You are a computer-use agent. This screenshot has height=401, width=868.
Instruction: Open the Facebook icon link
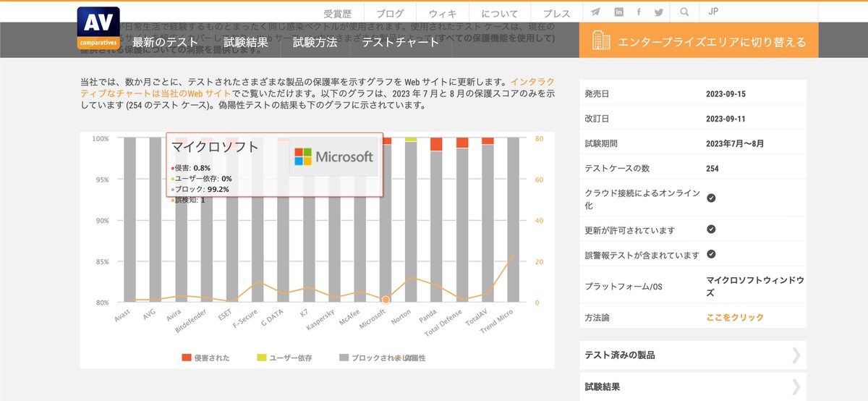coord(639,12)
